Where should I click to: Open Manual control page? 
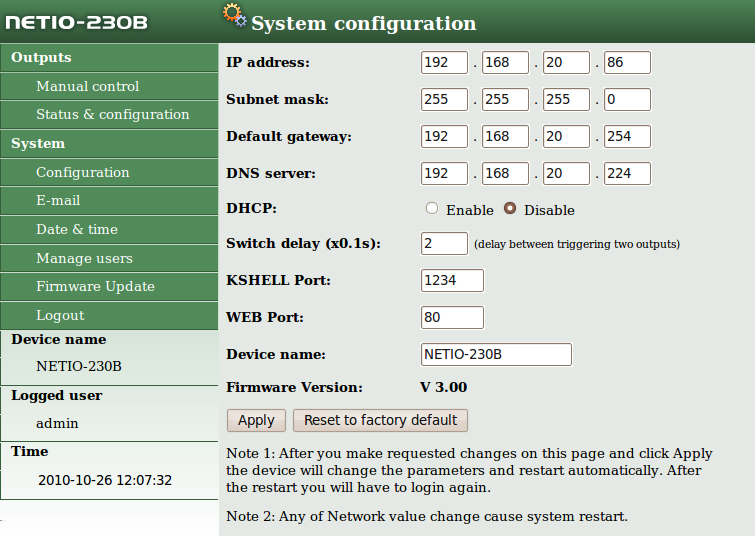pos(109,86)
